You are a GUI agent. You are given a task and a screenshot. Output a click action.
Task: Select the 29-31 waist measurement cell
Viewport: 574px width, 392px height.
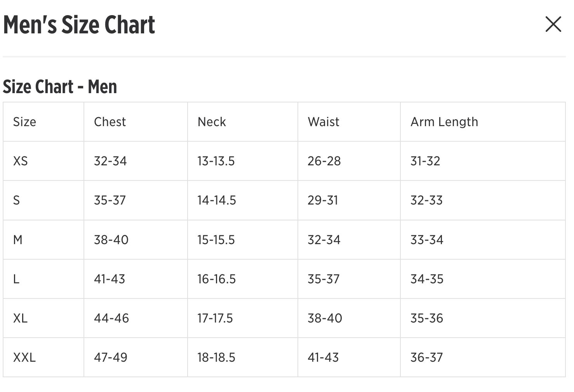(x=323, y=200)
